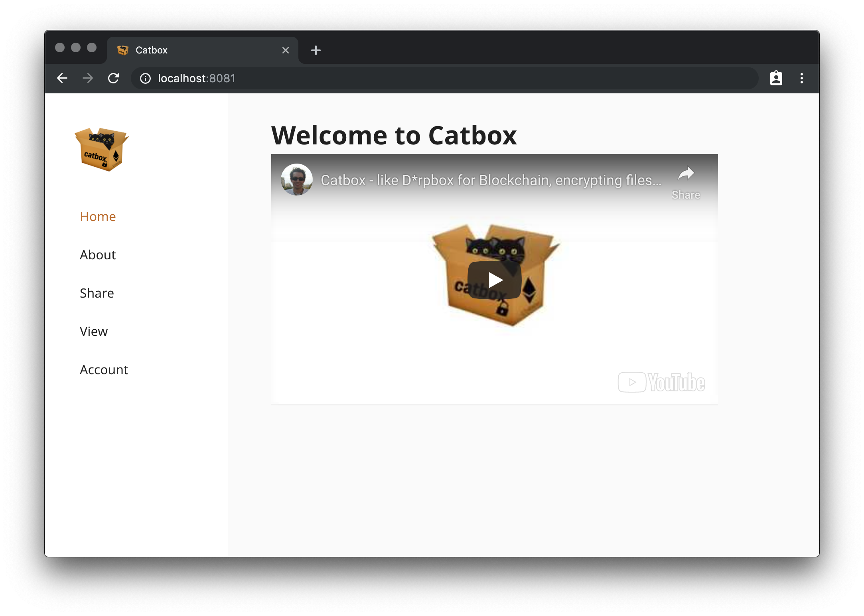Click the Catbox logo in the sidebar

click(102, 150)
